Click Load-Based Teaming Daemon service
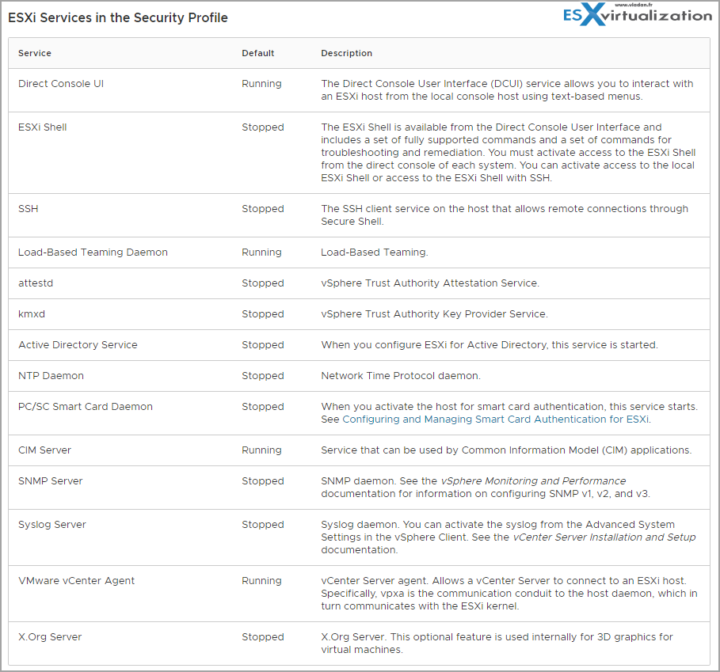Screen dimensions: 720x672 pos(93,252)
